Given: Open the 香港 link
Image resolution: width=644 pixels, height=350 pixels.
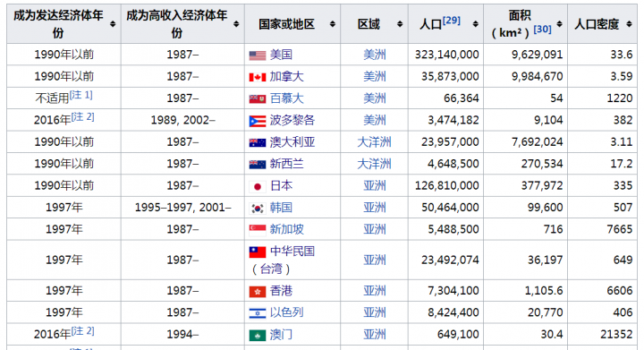Looking at the screenshot, I should click(x=281, y=291).
